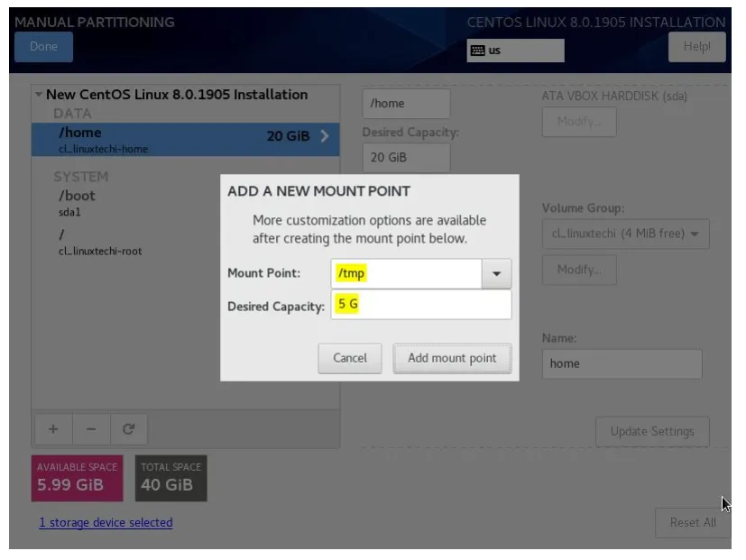
Task: Click the 20 GiB desired capacity field
Action: tap(406, 158)
